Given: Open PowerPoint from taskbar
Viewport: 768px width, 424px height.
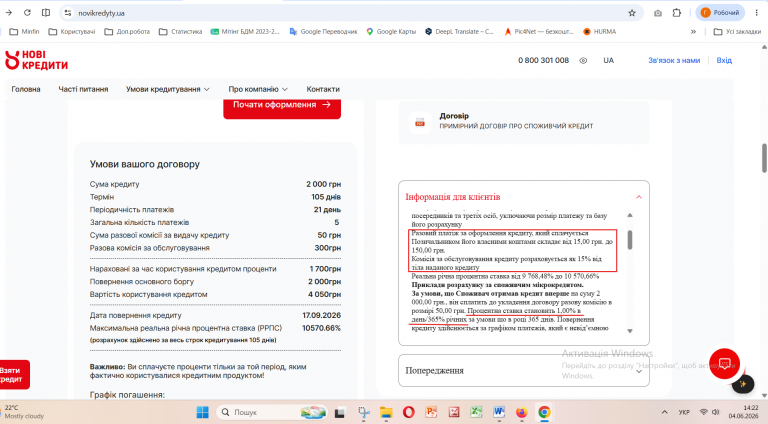Looking at the screenshot, I should (x=431, y=412).
